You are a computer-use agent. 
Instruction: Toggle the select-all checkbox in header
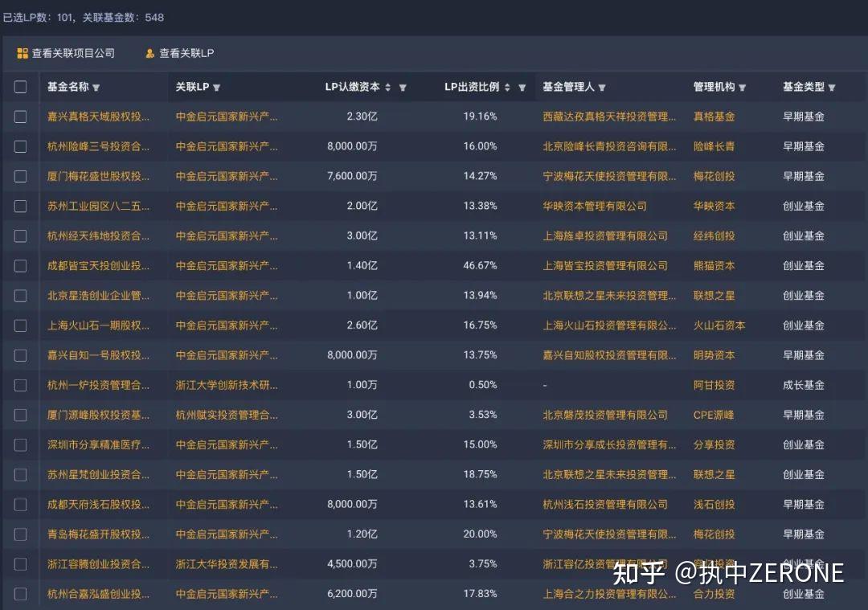pos(20,87)
